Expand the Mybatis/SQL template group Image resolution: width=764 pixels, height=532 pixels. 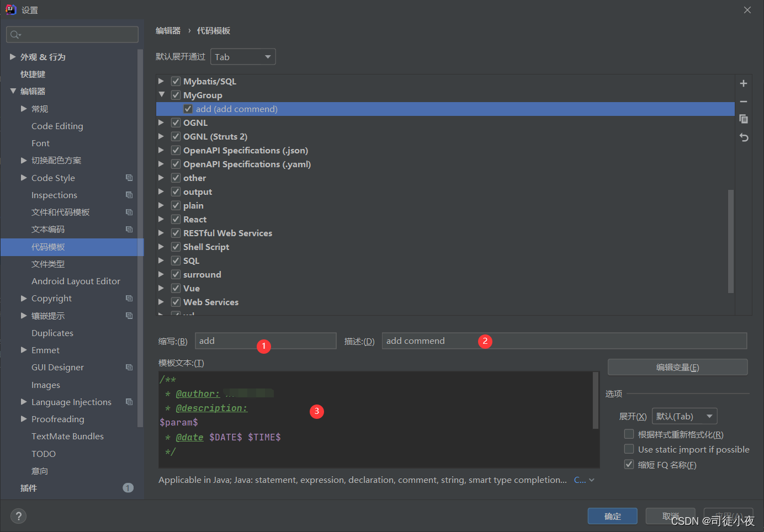pyautogui.click(x=161, y=81)
